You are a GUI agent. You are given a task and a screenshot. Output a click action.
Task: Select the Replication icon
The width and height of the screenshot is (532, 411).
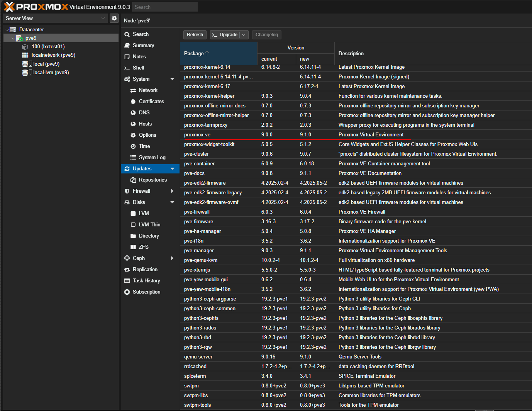pyautogui.click(x=127, y=269)
